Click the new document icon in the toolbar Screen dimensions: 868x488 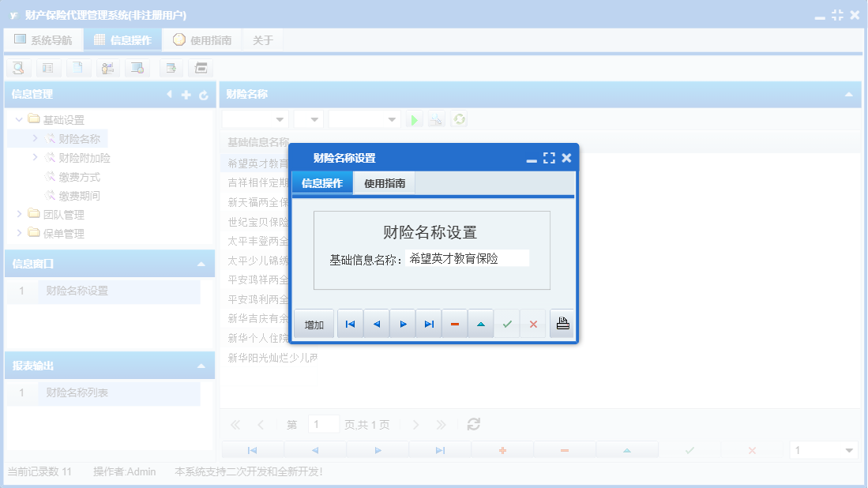[x=77, y=68]
